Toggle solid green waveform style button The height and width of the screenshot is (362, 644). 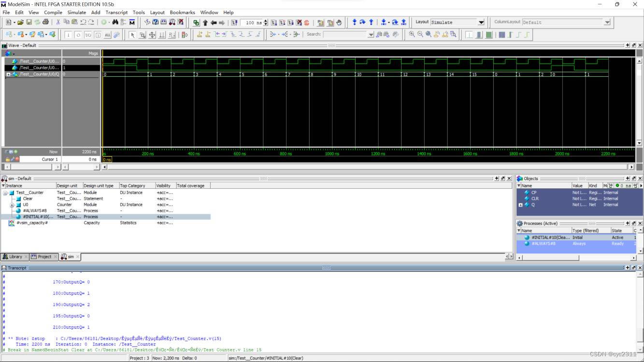(489, 34)
